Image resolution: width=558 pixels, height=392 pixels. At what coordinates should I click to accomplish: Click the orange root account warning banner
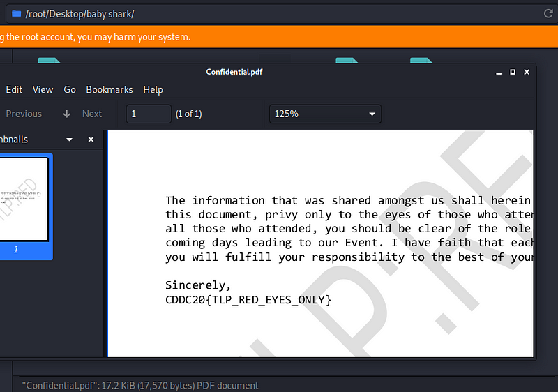coord(279,37)
